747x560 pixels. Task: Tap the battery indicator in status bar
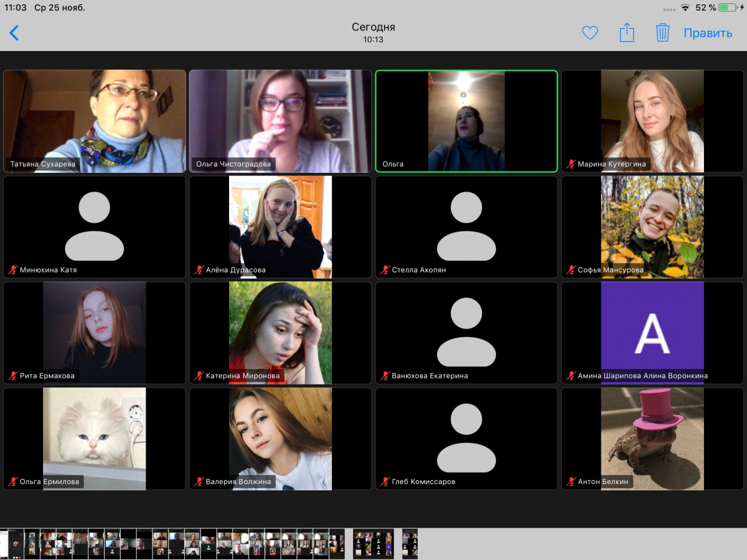tap(728, 7)
